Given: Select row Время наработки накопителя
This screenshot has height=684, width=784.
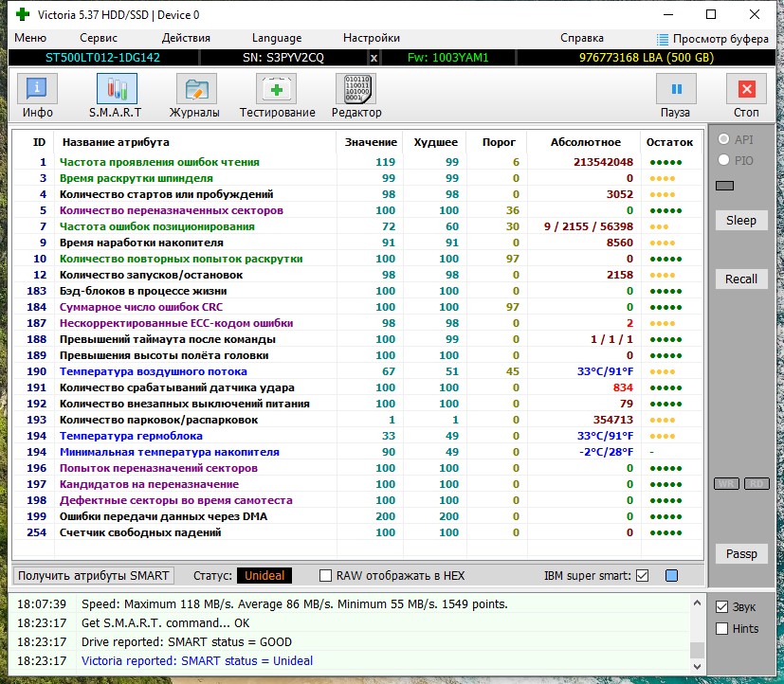Looking at the screenshot, I should point(357,243).
